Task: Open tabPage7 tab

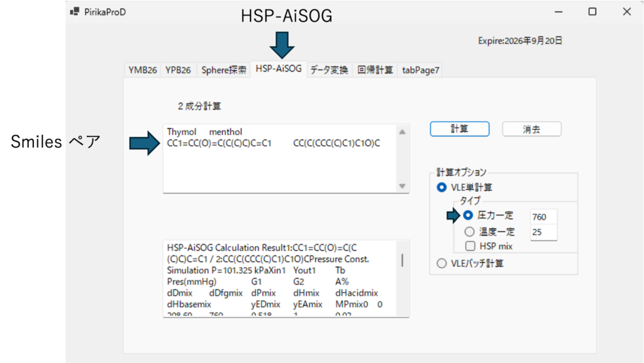Action: click(x=420, y=70)
